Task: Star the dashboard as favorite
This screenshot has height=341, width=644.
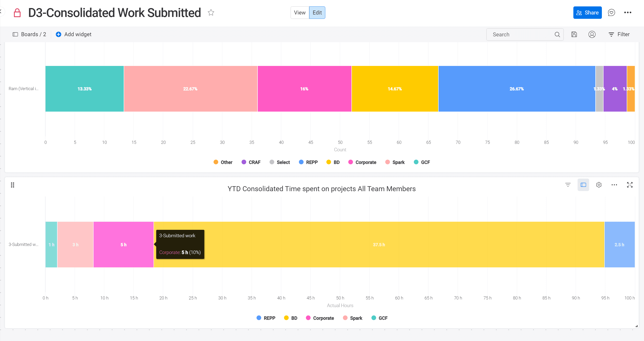Action: tap(211, 13)
